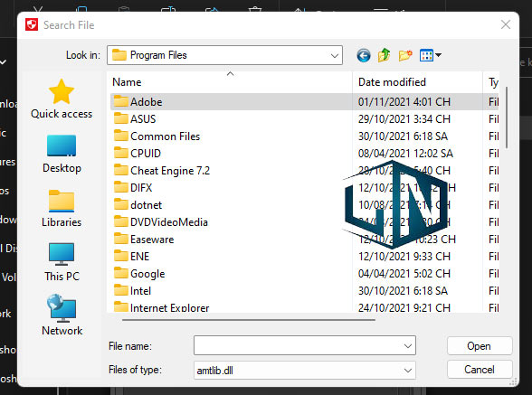Select the Cheat Engine 7.2 folder icon
This screenshot has width=532, height=395.
[121, 170]
